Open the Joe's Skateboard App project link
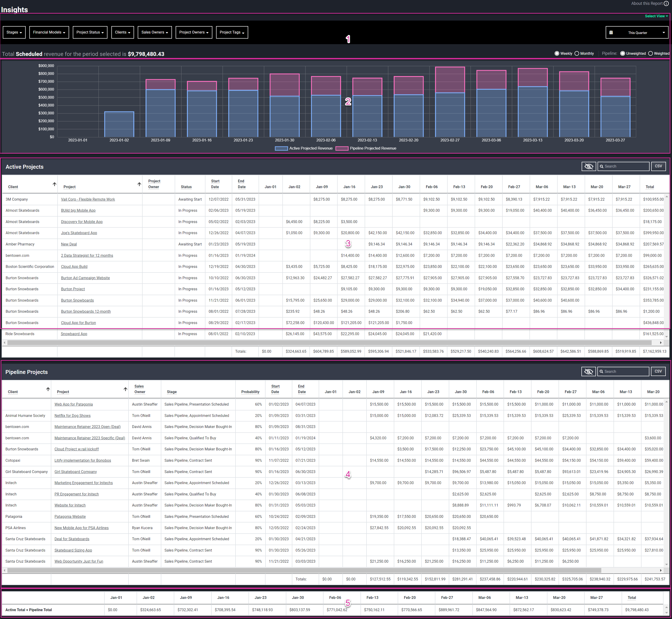 tap(79, 233)
